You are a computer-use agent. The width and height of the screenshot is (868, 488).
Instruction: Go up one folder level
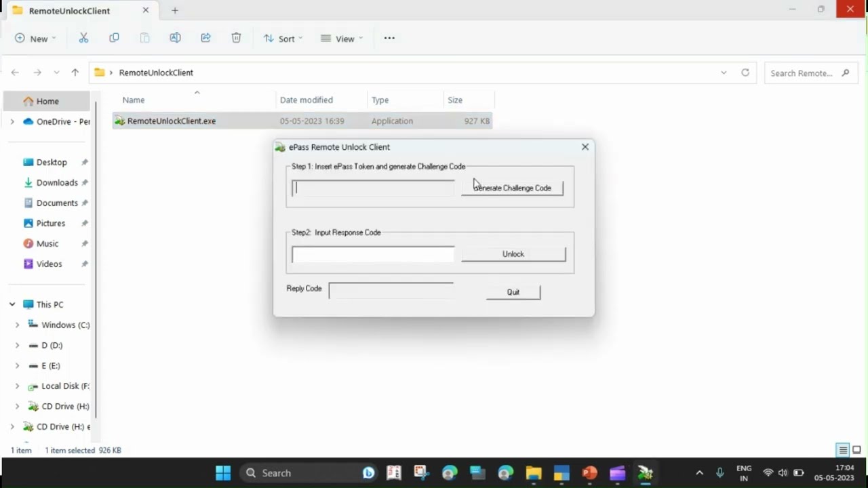[x=75, y=73]
